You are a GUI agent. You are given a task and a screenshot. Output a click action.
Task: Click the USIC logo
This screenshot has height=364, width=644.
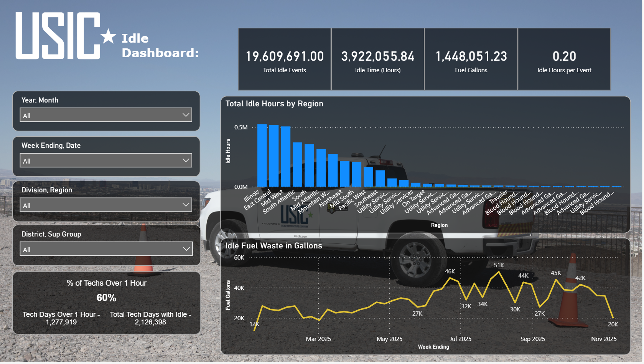(66, 36)
